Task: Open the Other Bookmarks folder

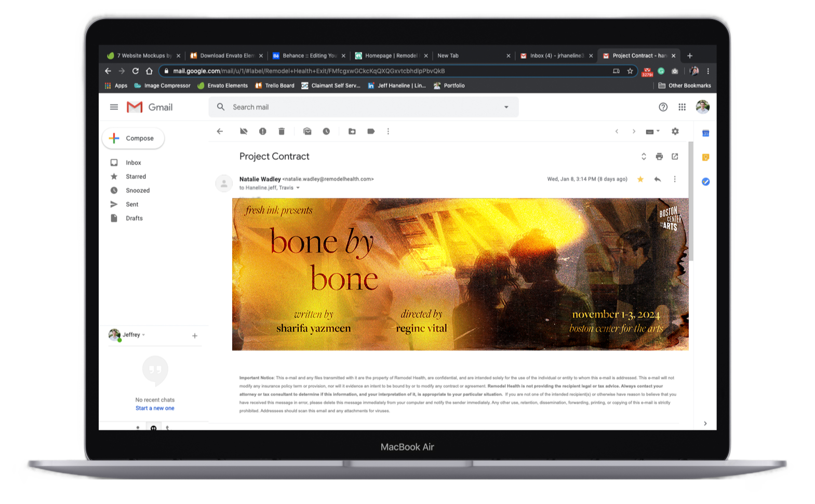Action: coord(685,86)
